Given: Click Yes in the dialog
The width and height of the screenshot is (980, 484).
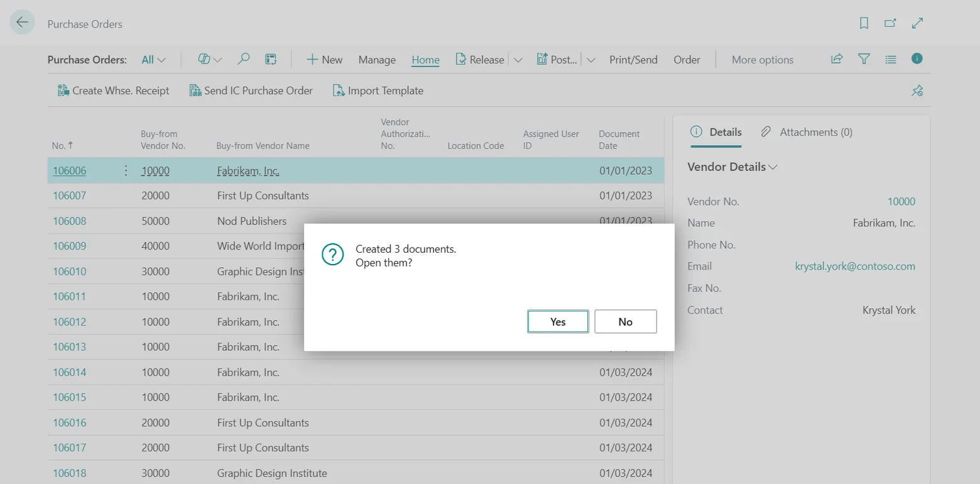Looking at the screenshot, I should point(558,321).
